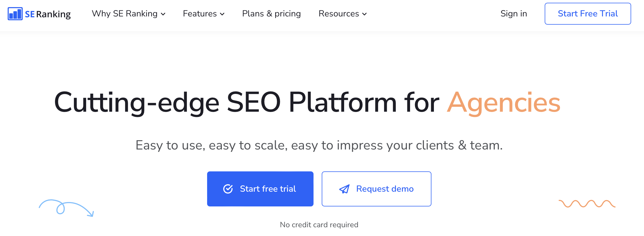Click the paper plane icon in Request demo
644x236 pixels.
(x=344, y=189)
